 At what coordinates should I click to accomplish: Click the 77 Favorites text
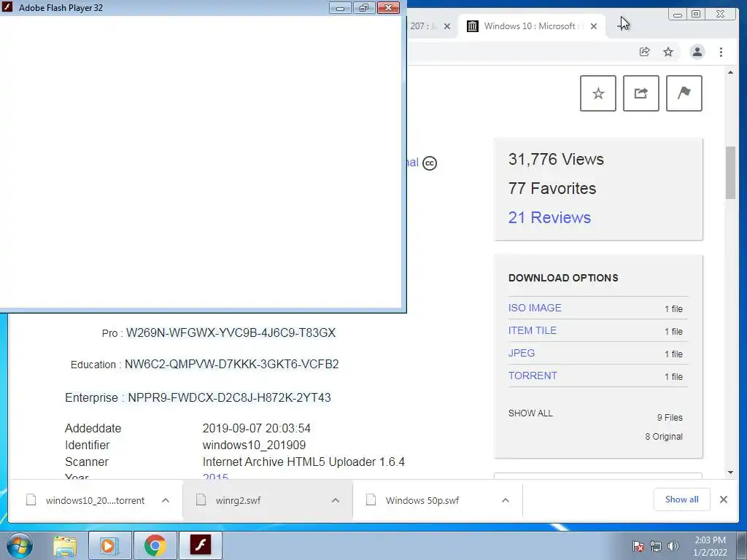click(x=552, y=189)
